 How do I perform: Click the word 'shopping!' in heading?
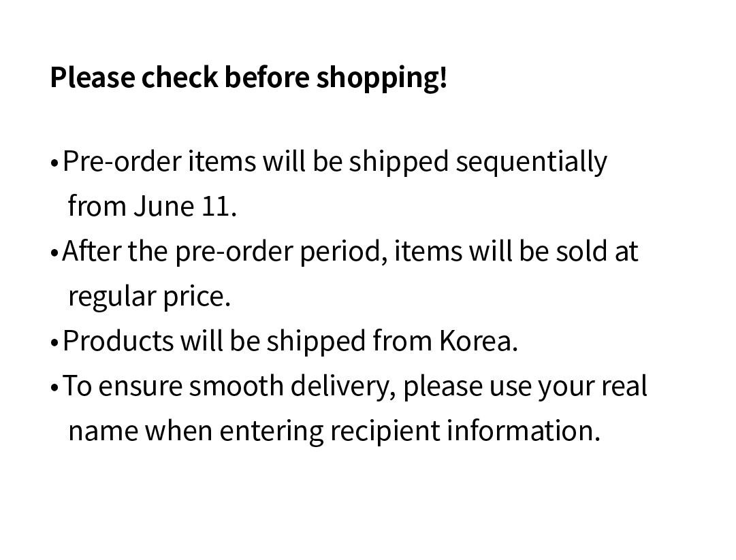(x=381, y=78)
